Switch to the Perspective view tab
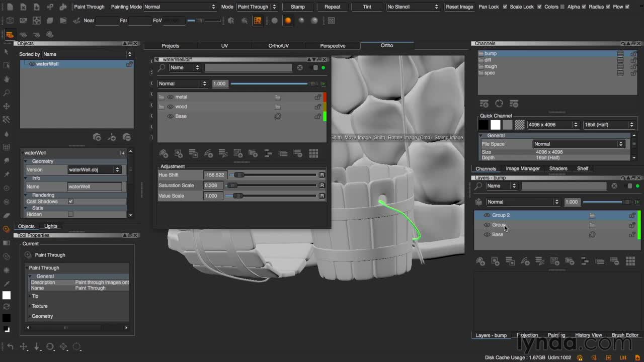 point(333,46)
